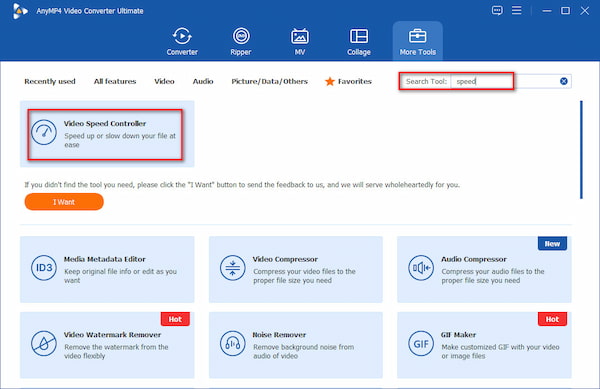Image resolution: width=600 pixels, height=389 pixels.
Task: Click the Audio Compressor speaker icon
Action: pos(421,268)
